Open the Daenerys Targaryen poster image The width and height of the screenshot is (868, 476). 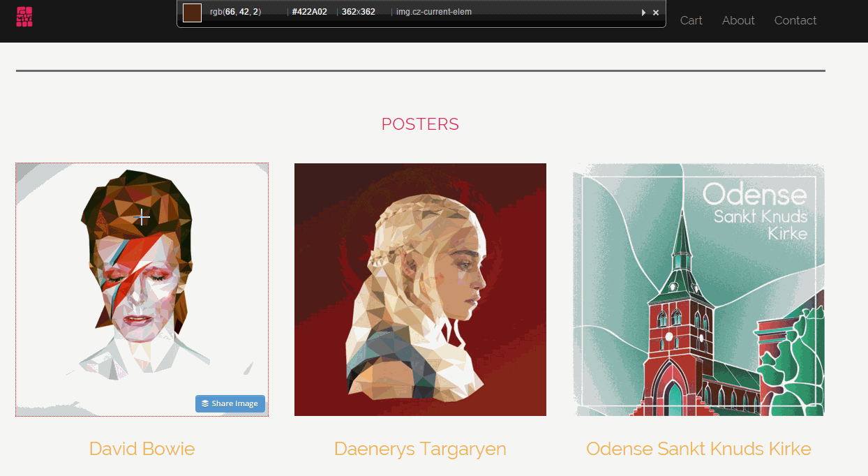click(x=420, y=290)
